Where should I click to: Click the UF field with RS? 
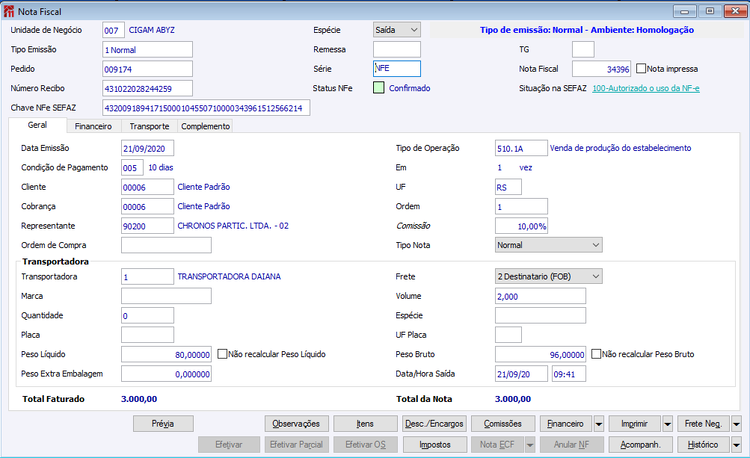[x=508, y=187]
